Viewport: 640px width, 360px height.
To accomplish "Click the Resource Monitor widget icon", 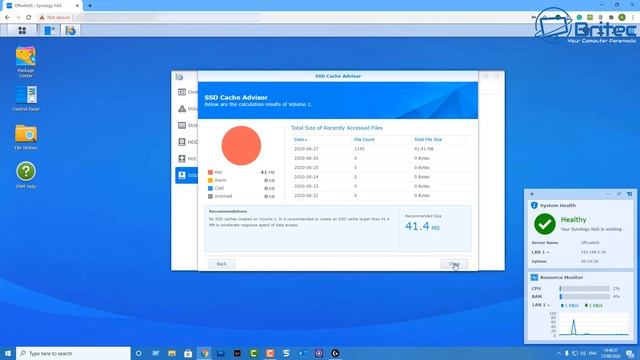I will point(534,278).
